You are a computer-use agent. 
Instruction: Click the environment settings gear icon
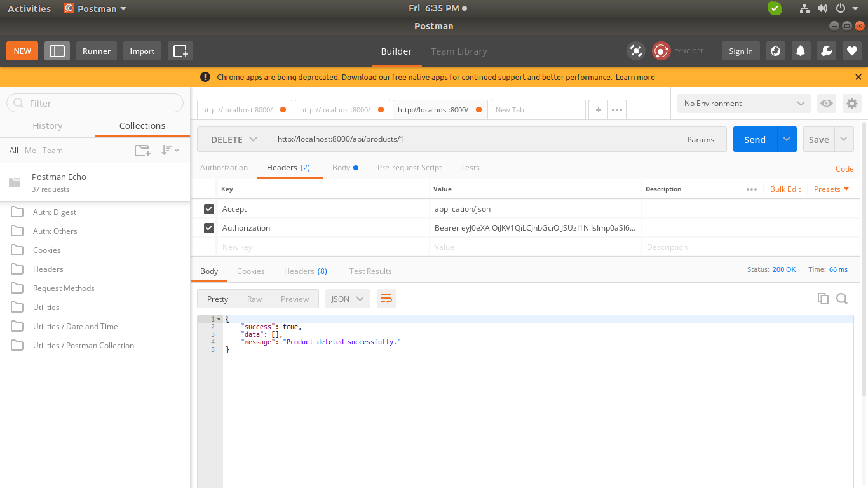point(852,104)
